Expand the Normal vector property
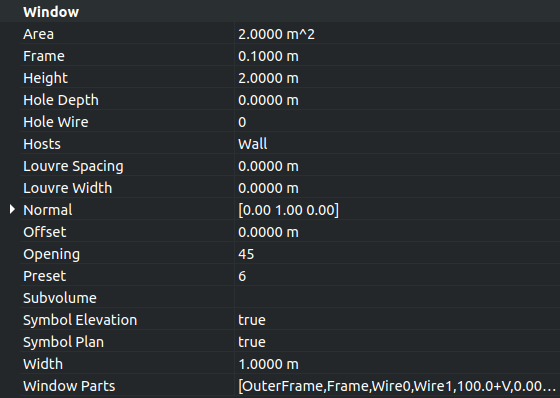This screenshot has height=398, width=560. [x=12, y=209]
